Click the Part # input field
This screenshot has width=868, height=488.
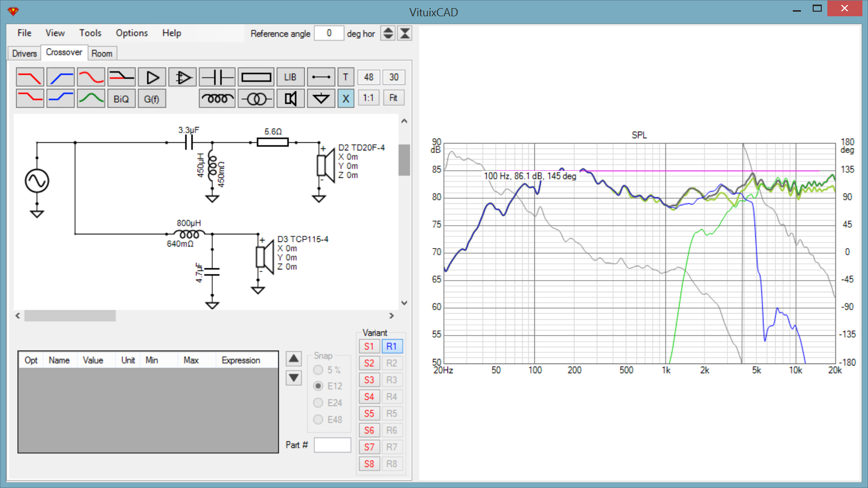click(x=333, y=445)
